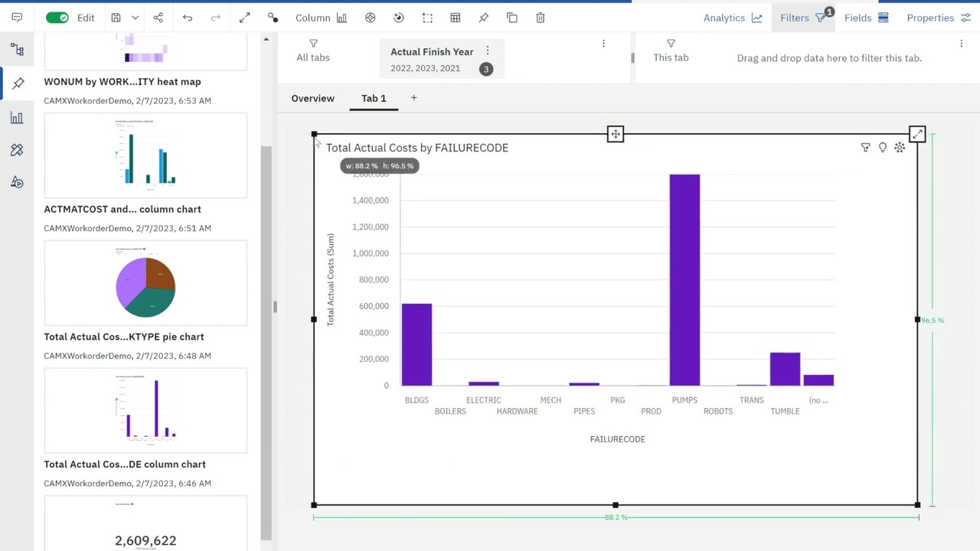Change the Column visualization type

(322, 18)
